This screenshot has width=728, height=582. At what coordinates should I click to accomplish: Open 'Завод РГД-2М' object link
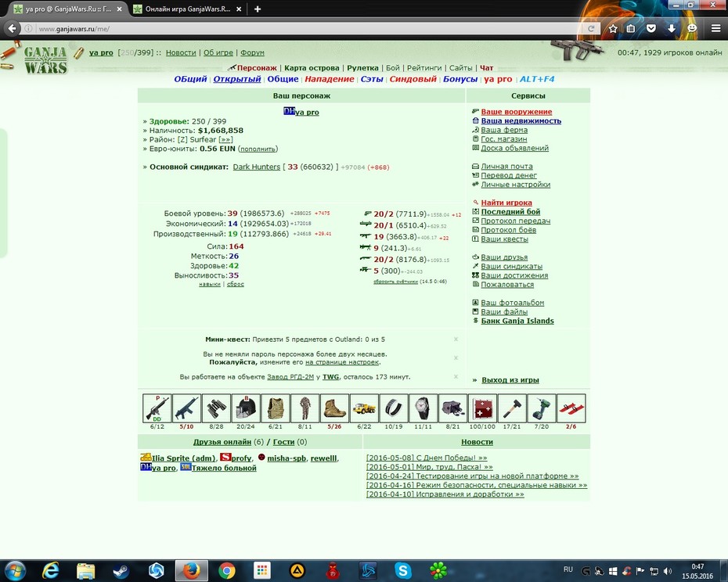pyautogui.click(x=290, y=377)
